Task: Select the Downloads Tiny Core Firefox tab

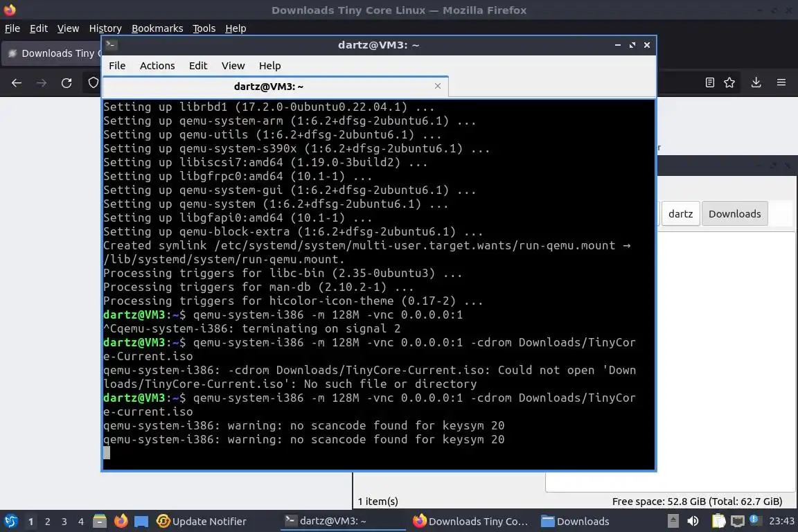Action: [51, 53]
